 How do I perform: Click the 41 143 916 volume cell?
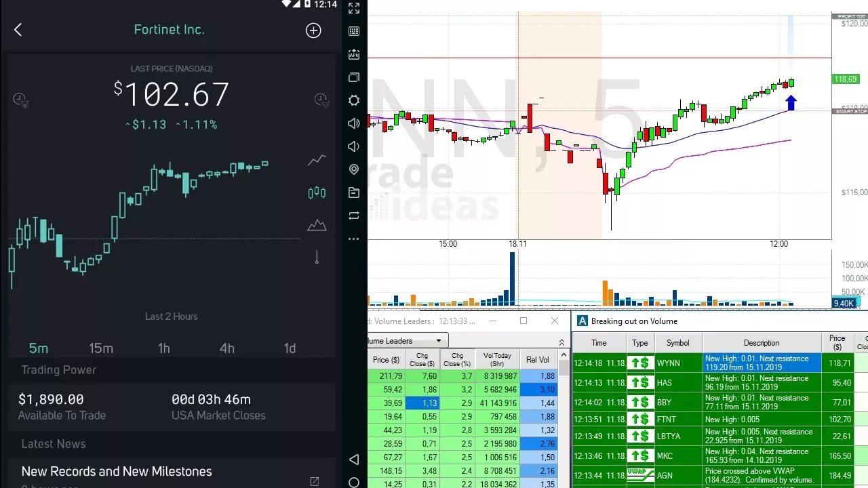point(497,403)
